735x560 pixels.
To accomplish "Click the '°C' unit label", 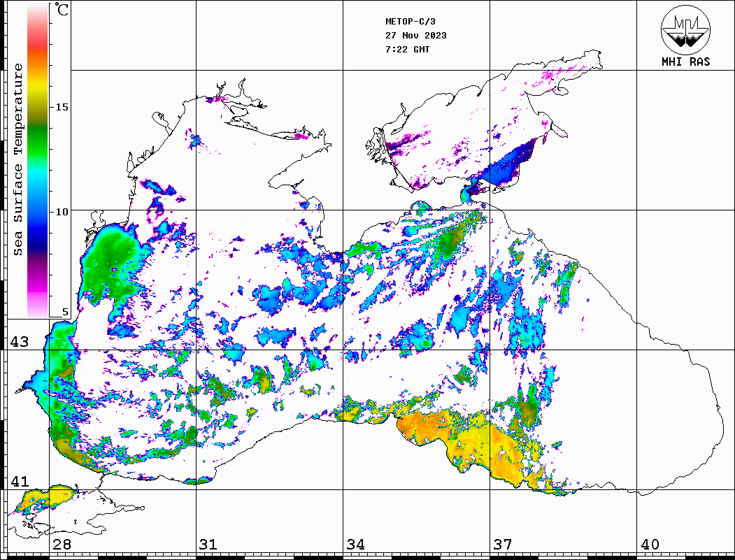I will pyautogui.click(x=62, y=9).
